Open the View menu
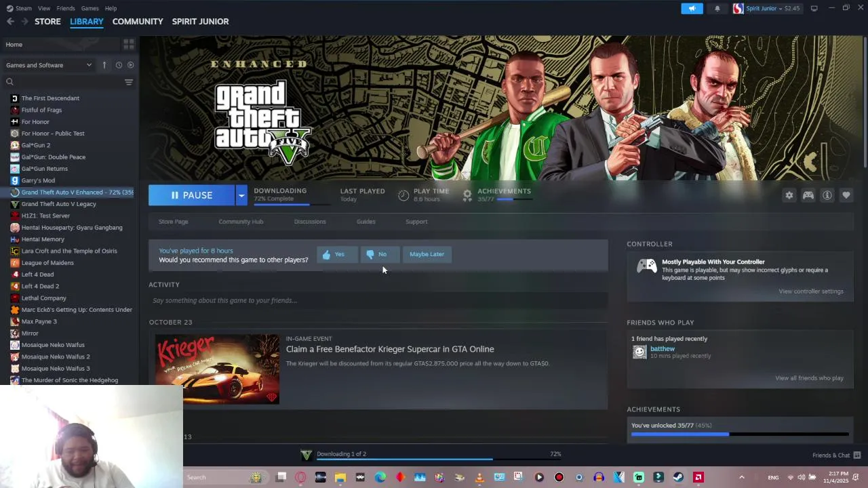This screenshot has width=868, height=488. (44, 8)
